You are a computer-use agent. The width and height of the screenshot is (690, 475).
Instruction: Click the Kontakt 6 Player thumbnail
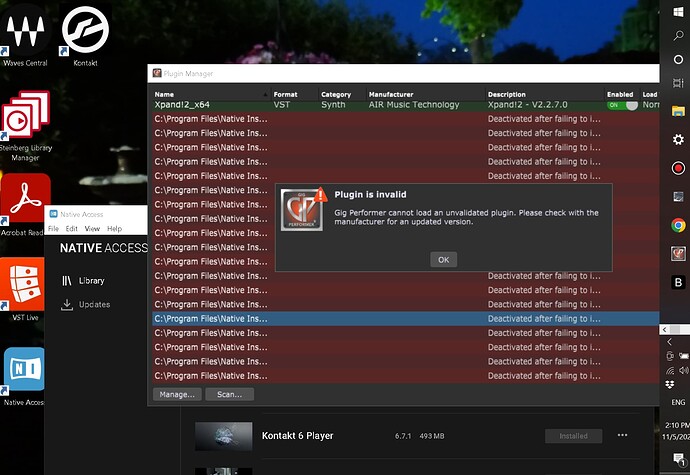(x=224, y=436)
